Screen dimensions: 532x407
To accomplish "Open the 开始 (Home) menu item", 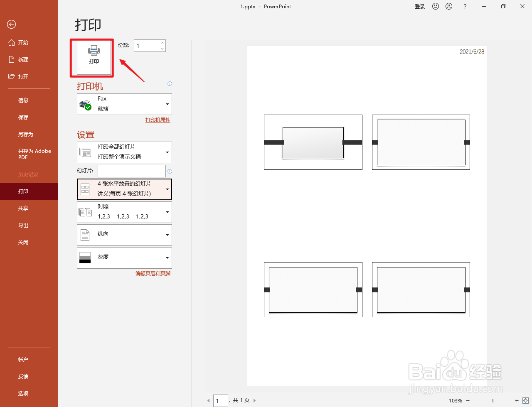I will 29,42.
